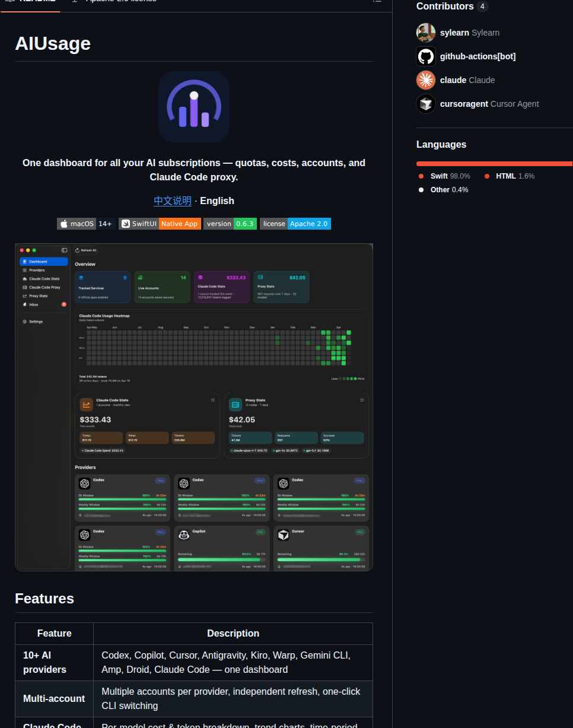Select Swift 98.0% in Languages
Image resolution: width=573 pixels, height=728 pixels.
point(450,176)
